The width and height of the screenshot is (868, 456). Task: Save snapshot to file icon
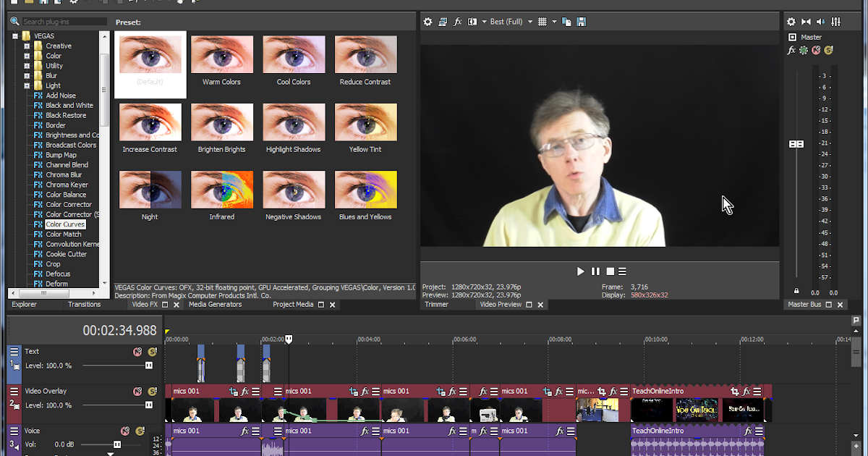tap(582, 22)
